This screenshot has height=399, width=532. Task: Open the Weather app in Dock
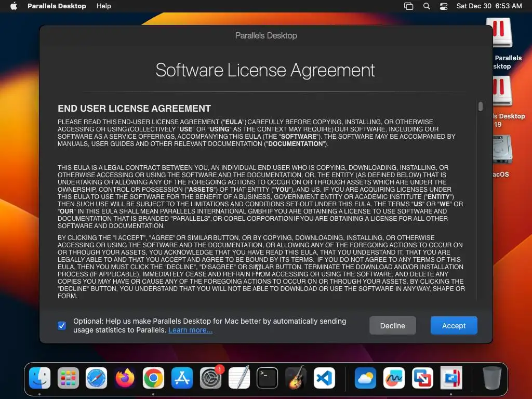click(x=365, y=378)
